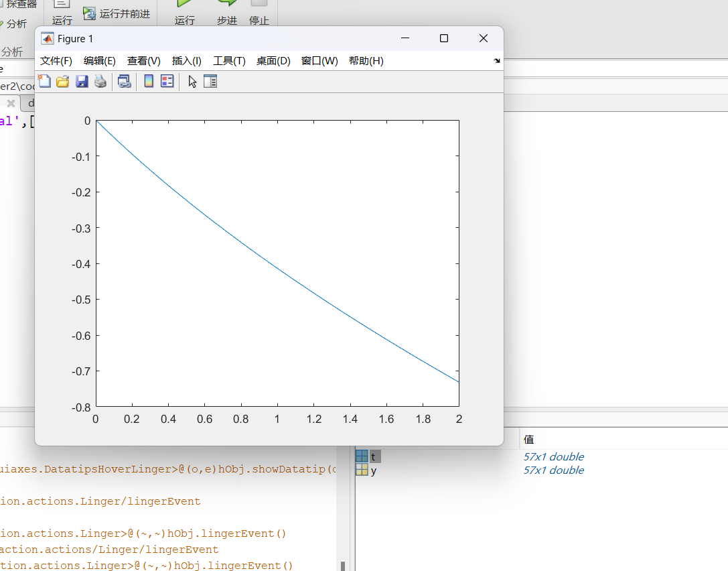Print the figure via the printer icon
This screenshot has width=728, height=571.
tap(100, 82)
